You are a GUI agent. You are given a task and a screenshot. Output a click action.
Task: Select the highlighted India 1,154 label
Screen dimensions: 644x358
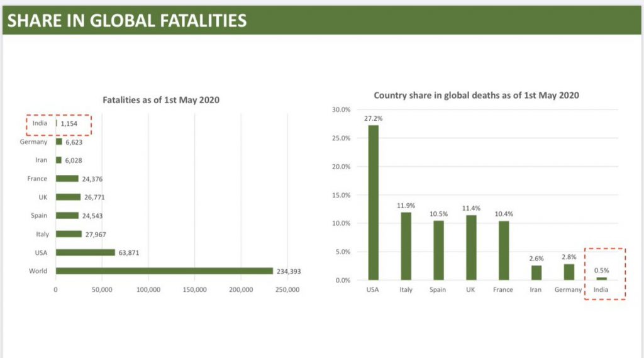(72, 124)
